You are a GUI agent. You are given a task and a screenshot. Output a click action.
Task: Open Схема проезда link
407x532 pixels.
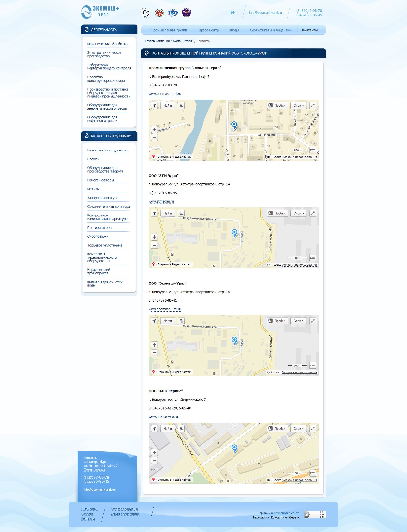click(x=94, y=469)
